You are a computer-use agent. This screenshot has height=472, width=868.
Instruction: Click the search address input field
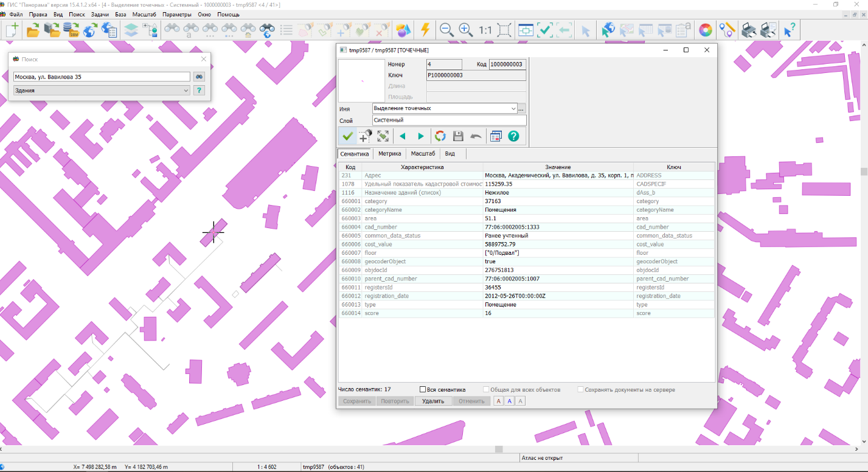[x=102, y=77]
